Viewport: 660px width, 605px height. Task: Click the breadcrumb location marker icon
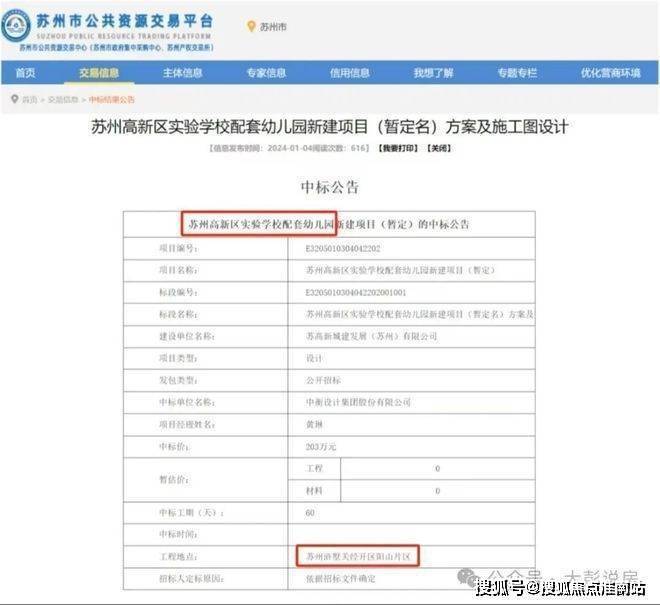[15, 99]
